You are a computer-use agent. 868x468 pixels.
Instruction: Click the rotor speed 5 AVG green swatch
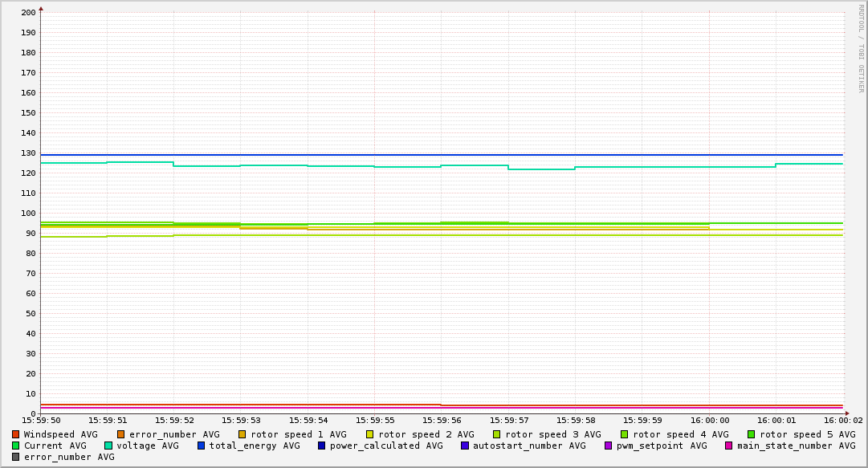752,434
